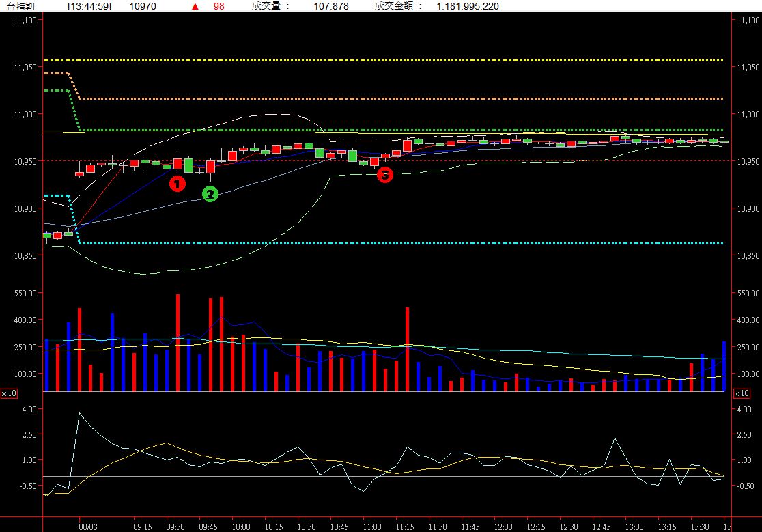The width and height of the screenshot is (762, 532).
Task: Click the turnover amount 1,181,995,220
Action: [x=468, y=6]
